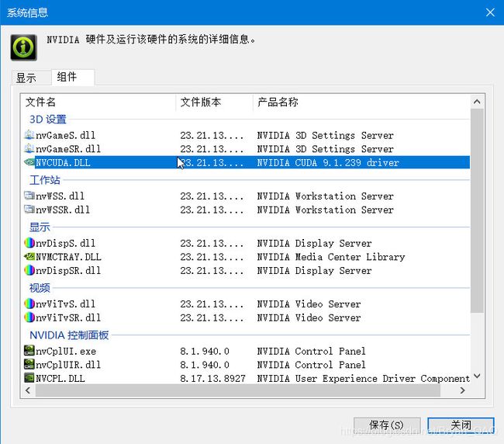Click the nvWSS.dll workstation icon
504x444 pixels.
tap(29, 196)
